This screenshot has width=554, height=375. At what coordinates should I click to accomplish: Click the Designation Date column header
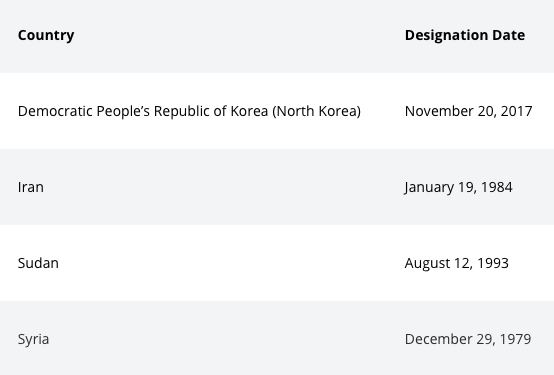(x=465, y=35)
